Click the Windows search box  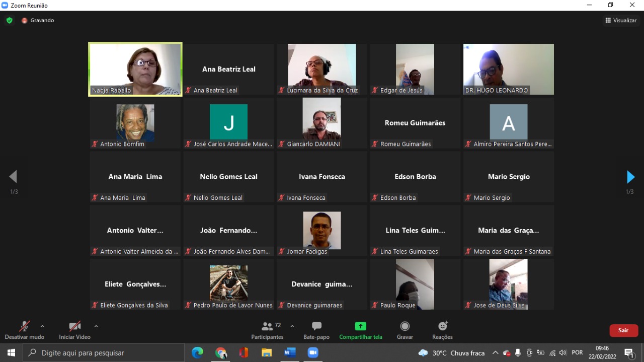pos(104,353)
